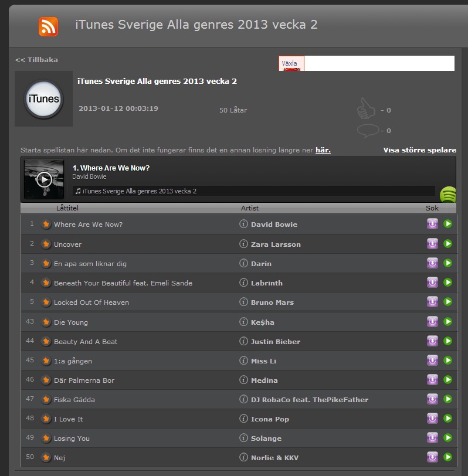The width and height of the screenshot is (468, 476).
Task: Click the orange RSS feed icon
Action: pyautogui.click(x=48, y=26)
